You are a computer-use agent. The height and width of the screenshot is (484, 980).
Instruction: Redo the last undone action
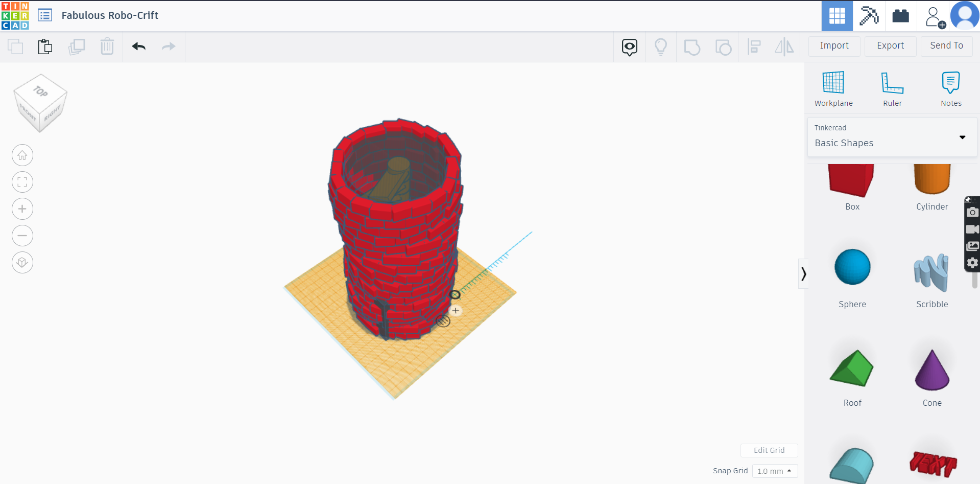pyautogui.click(x=169, y=47)
